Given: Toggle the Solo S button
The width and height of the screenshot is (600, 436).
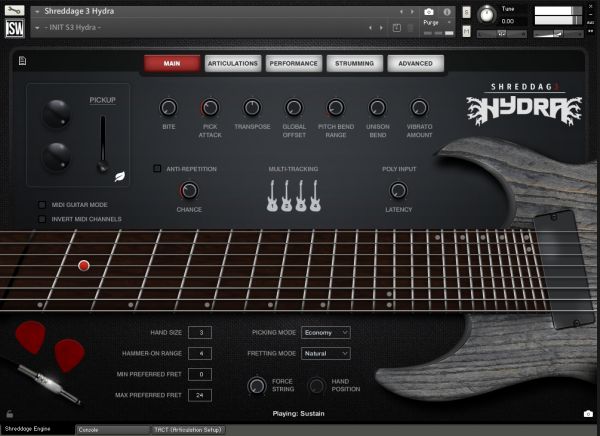Looking at the screenshot, I should coord(466,12).
